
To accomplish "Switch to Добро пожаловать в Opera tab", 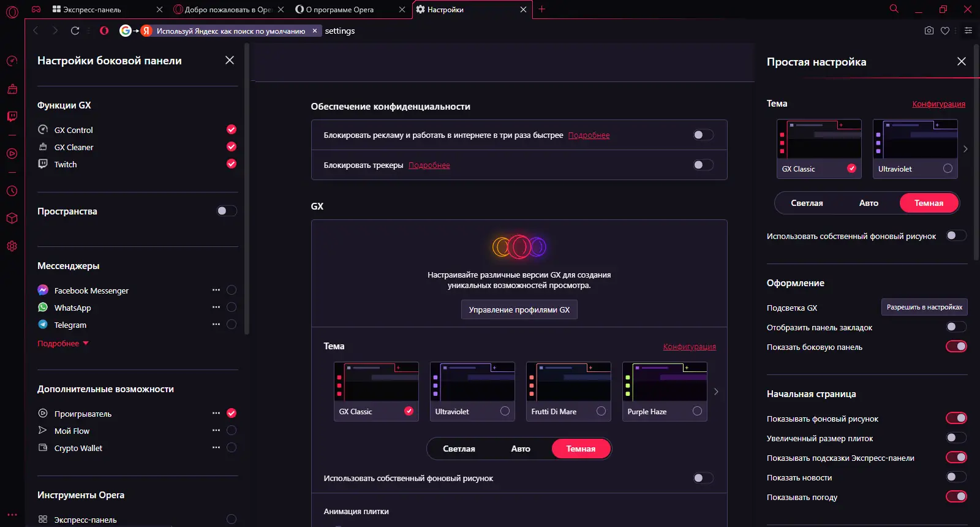I will (x=228, y=10).
